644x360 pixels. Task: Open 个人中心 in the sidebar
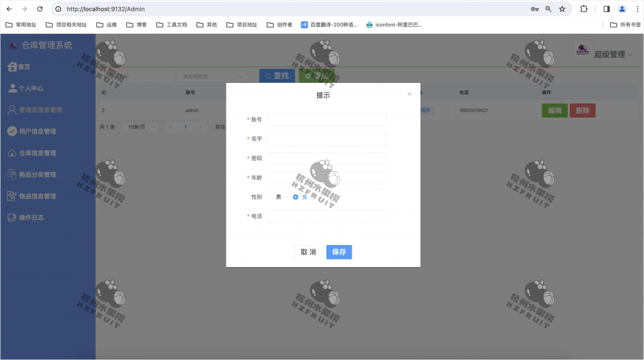tap(25, 88)
